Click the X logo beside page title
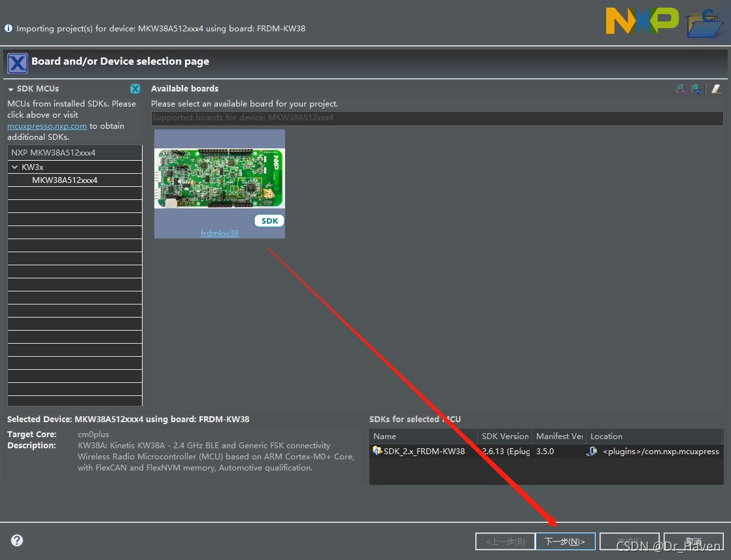This screenshot has width=731, height=560. coord(18,63)
